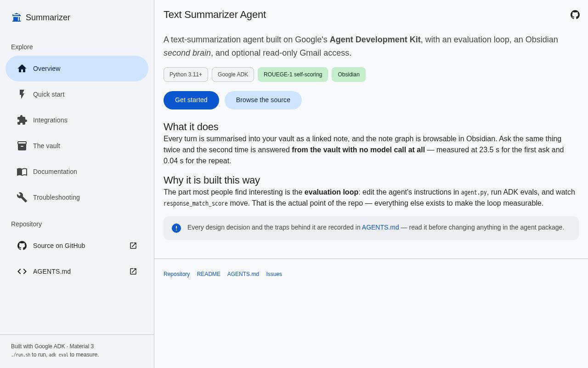Click the Get started button
588x368 pixels.
pos(191,100)
